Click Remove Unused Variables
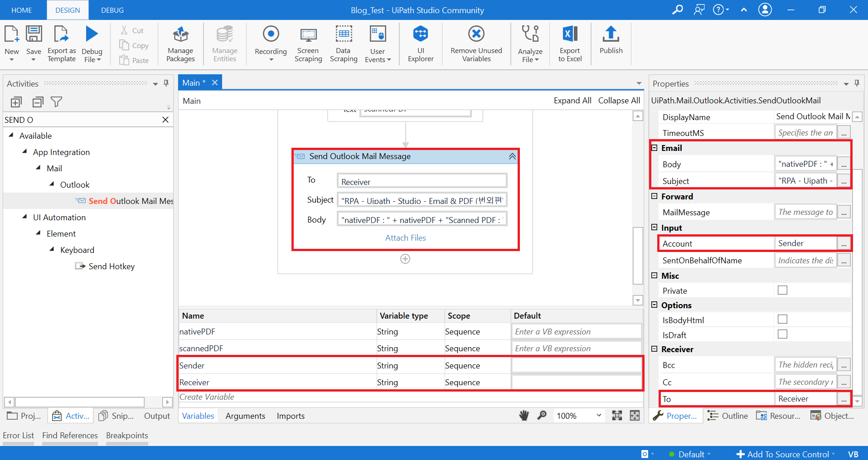The height and width of the screenshot is (460, 868). coord(476,44)
